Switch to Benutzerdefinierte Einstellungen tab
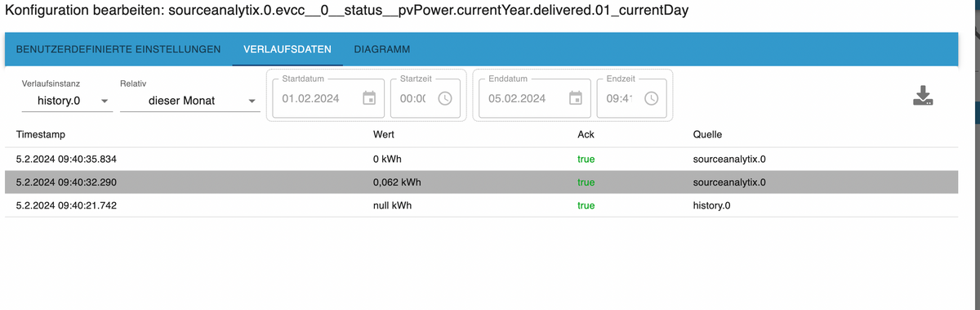 pyautogui.click(x=118, y=49)
